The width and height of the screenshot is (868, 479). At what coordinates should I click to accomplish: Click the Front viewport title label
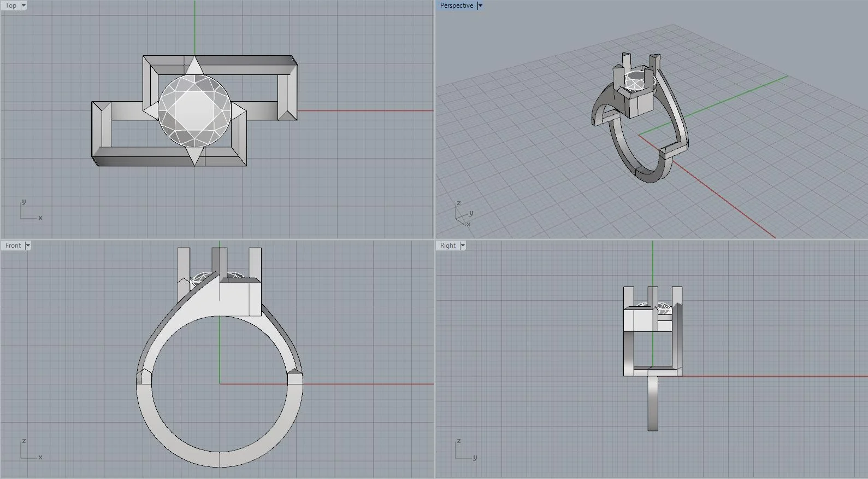[13, 246]
